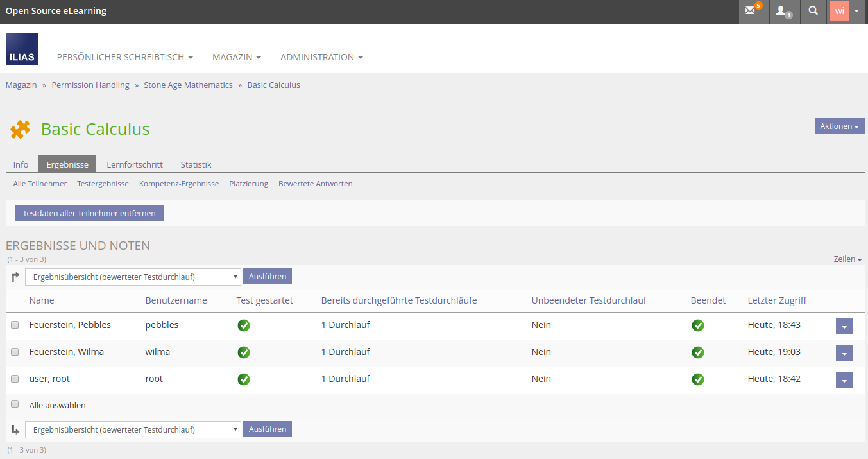
Task: Check the Alle auswählen checkbox
Action: tap(15, 404)
